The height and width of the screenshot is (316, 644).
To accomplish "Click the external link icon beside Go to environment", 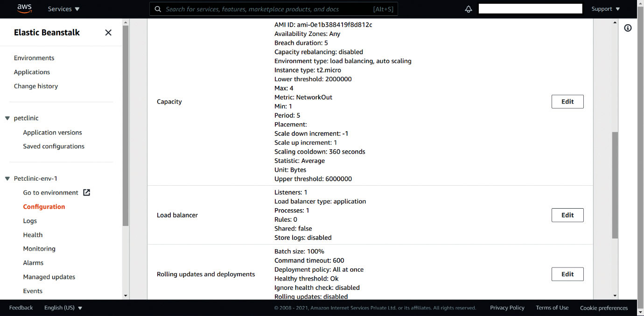I will pyautogui.click(x=86, y=192).
